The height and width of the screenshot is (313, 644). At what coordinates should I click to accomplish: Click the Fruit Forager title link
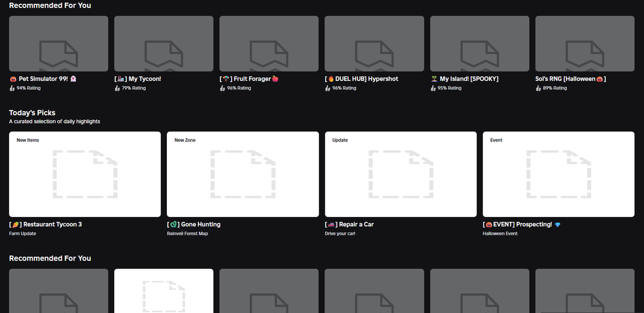pyautogui.click(x=249, y=79)
